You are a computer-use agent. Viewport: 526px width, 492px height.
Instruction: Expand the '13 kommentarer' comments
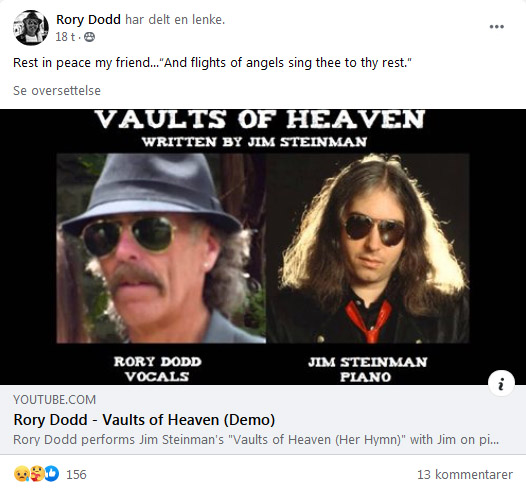pyautogui.click(x=465, y=475)
